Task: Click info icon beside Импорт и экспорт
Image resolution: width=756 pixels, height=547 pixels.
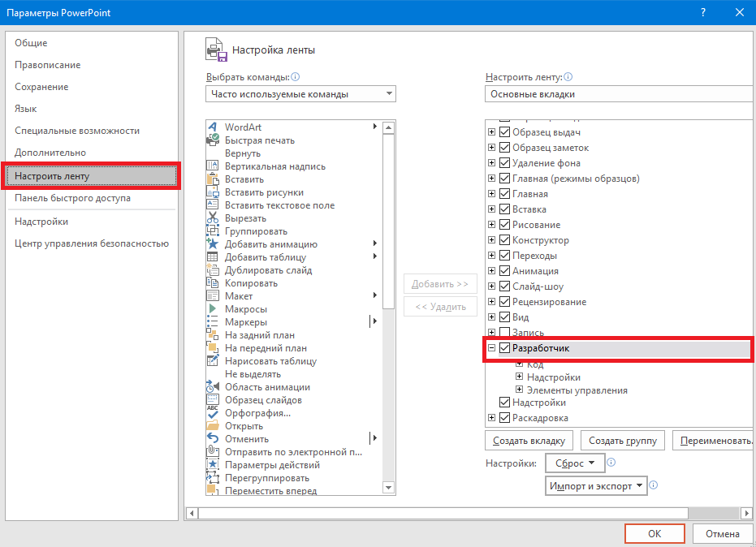Action: pos(654,485)
